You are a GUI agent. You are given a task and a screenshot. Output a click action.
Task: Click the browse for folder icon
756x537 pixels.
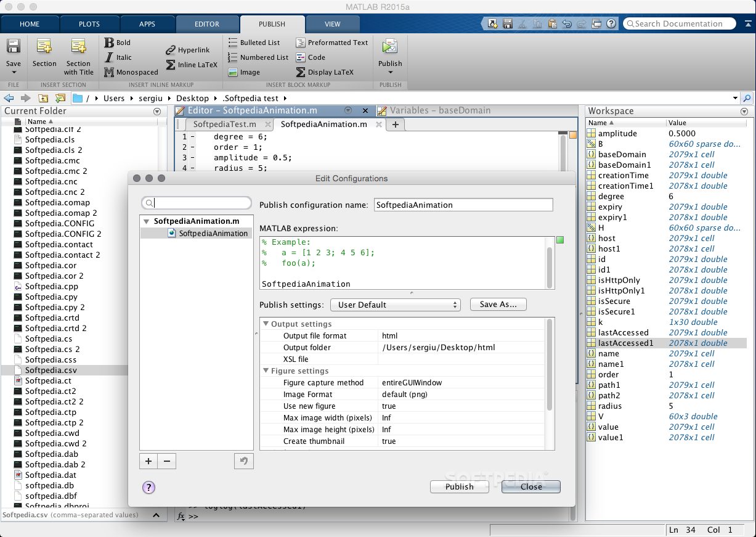(x=60, y=98)
